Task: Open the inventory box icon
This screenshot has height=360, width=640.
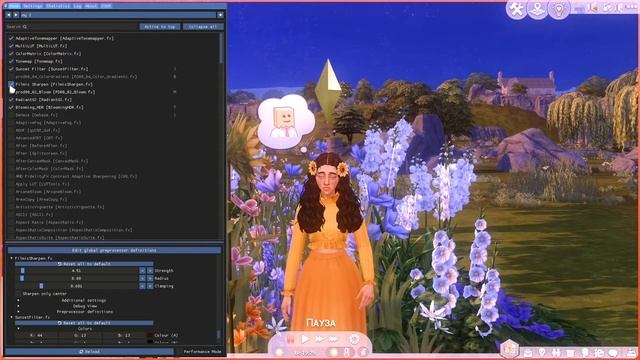Action: [570, 353]
